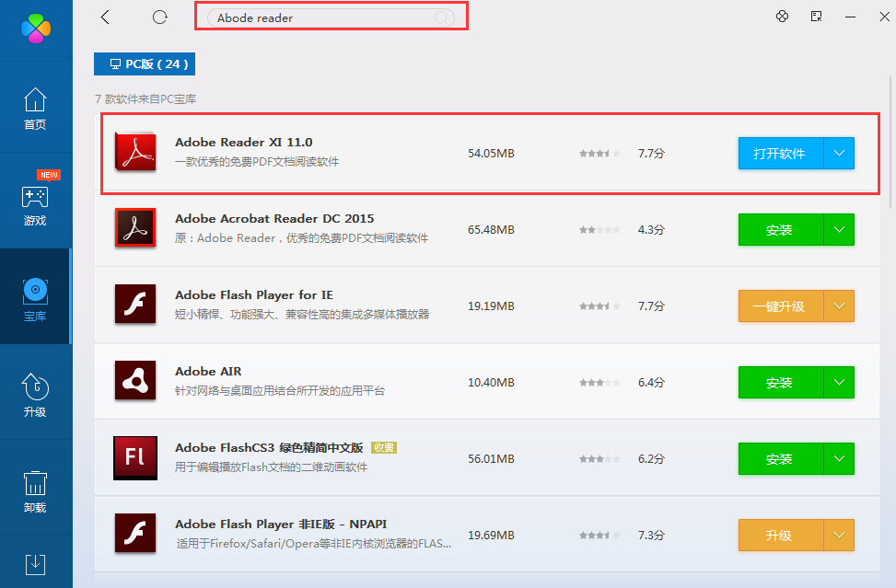
Task: Open the Adobe Reader XI 11.0 title
Action: [x=243, y=142]
